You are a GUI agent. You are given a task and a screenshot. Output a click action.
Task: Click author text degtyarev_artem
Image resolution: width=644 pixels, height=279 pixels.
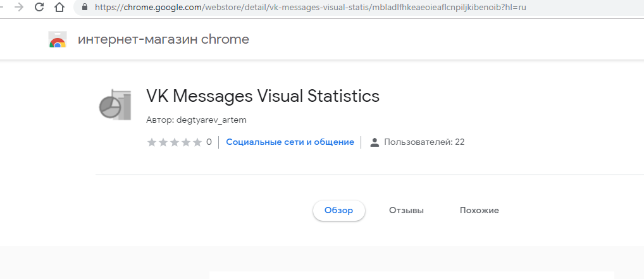click(211, 120)
